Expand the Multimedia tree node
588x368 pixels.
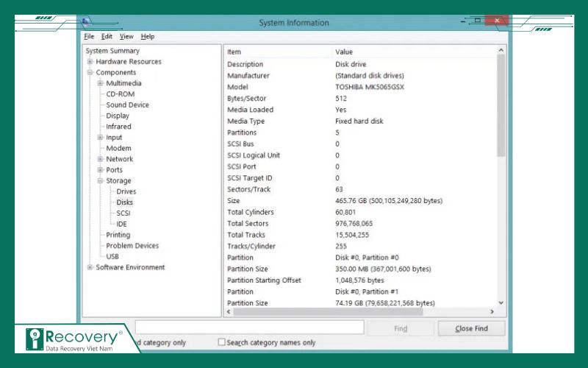point(101,83)
